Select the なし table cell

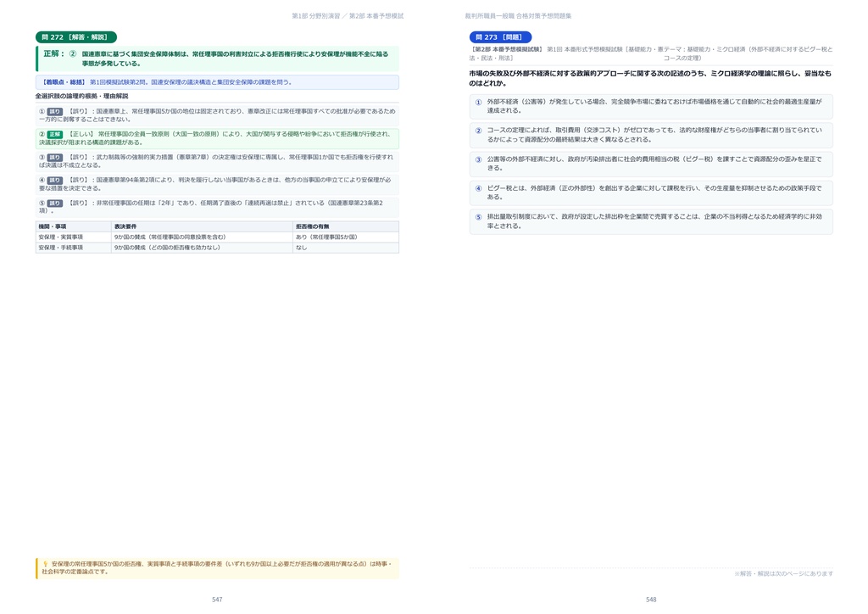(346, 248)
